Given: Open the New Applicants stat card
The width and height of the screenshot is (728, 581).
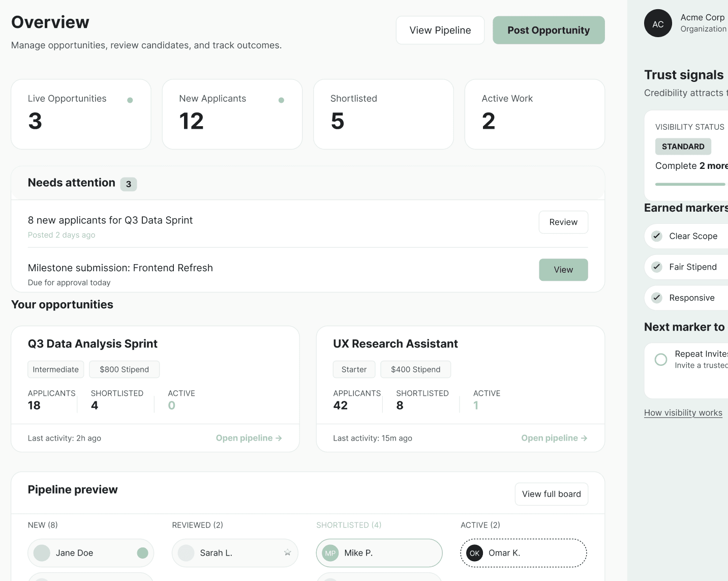Looking at the screenshot, I should (x=232, y=114).
